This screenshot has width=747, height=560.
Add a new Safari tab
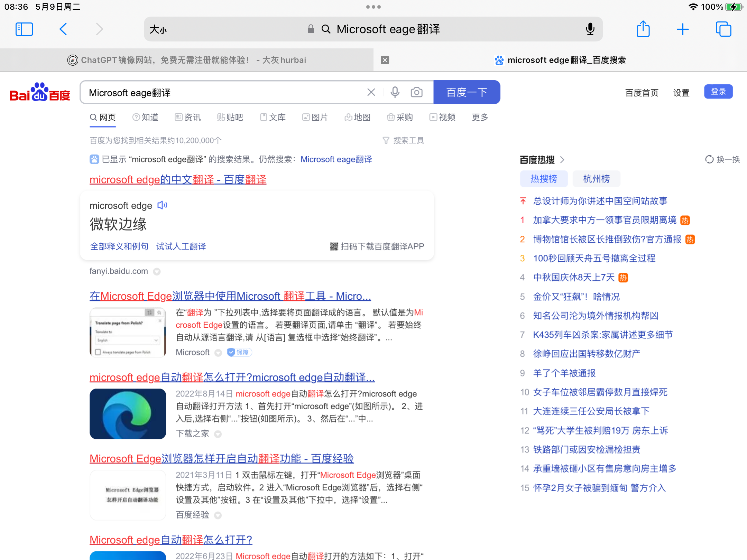point(683,29)
